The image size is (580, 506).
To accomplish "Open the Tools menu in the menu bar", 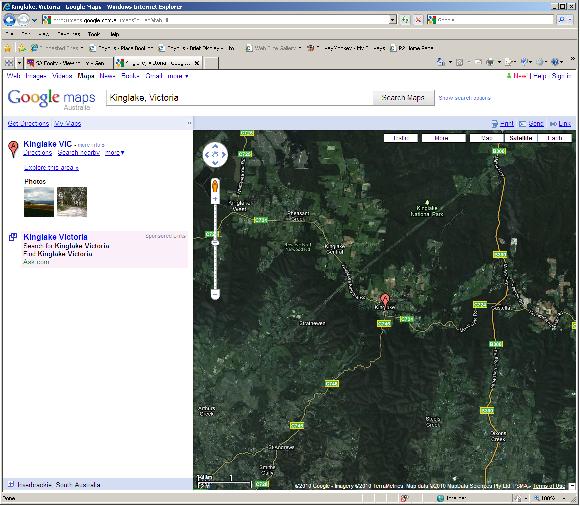I will pyautogui.click(x=94, y=34).
